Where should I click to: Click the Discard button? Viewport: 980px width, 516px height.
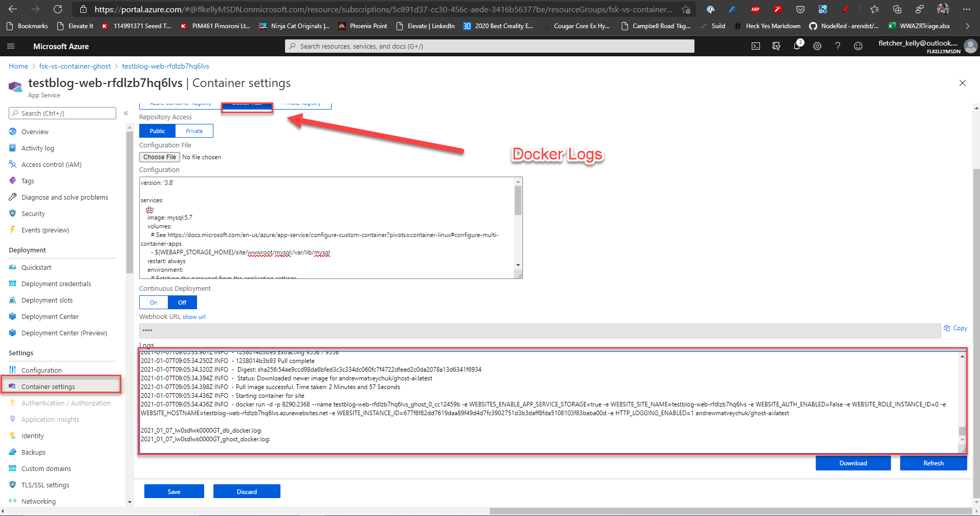point(247,491)
